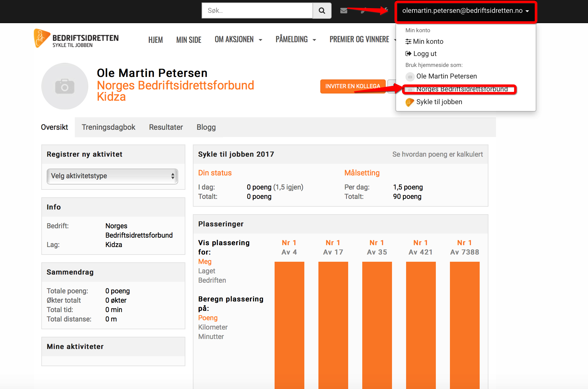Open the Kidza team link under profile name
588x389 pixels.
(111, 97)
